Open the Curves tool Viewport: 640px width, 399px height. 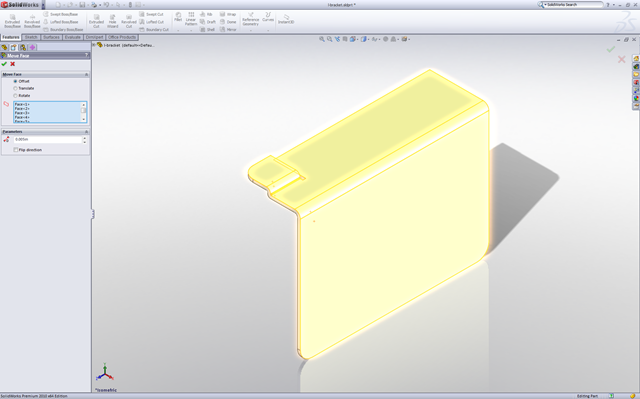click(268, 17)
